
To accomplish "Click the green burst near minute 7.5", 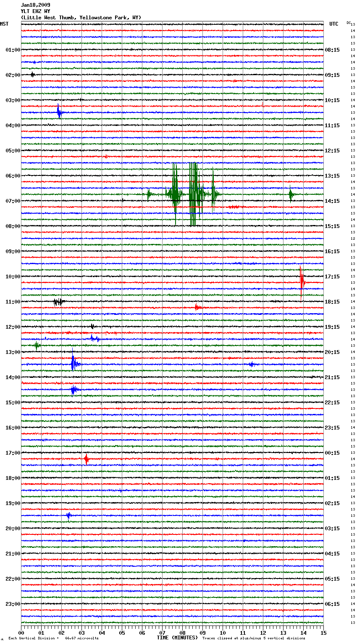I will pos(175,194).
